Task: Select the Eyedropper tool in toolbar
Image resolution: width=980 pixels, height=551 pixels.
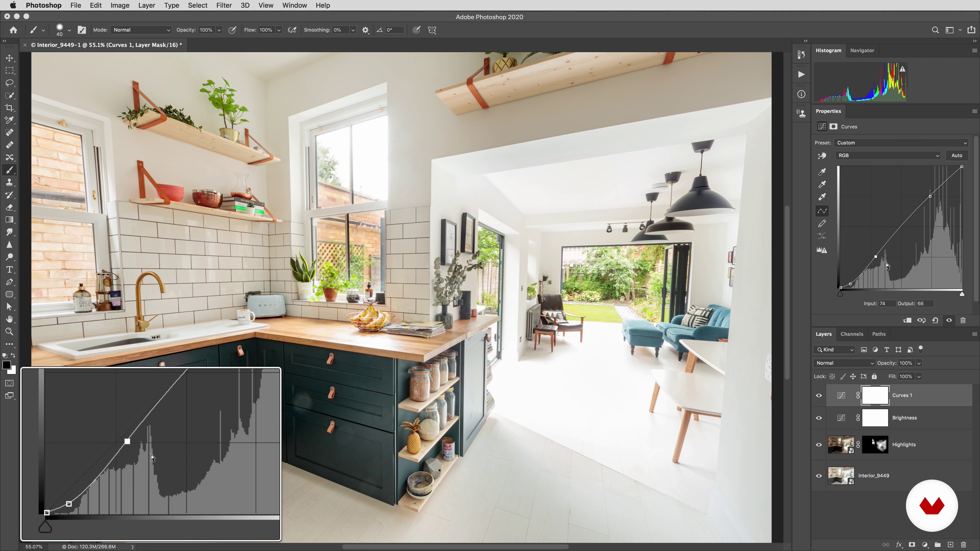Action: (x=9, y=120)
